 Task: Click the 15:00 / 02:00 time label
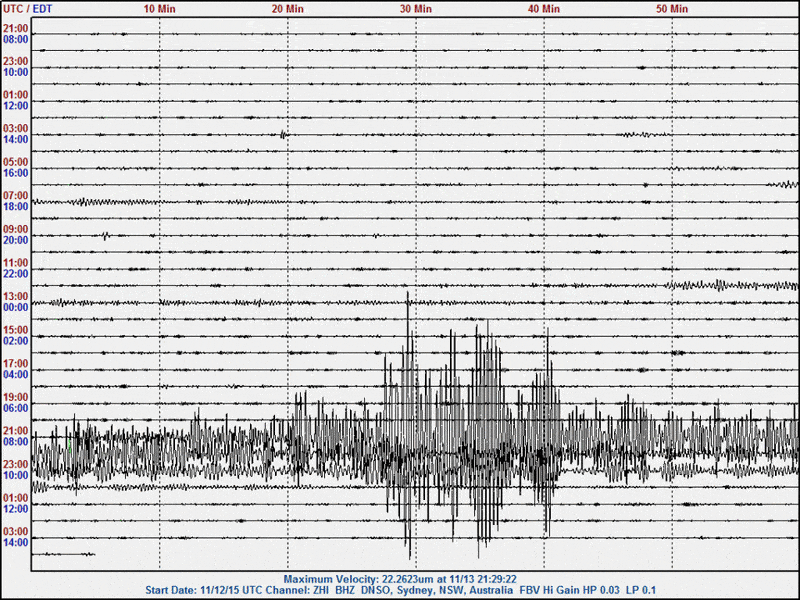click(15, 333)
